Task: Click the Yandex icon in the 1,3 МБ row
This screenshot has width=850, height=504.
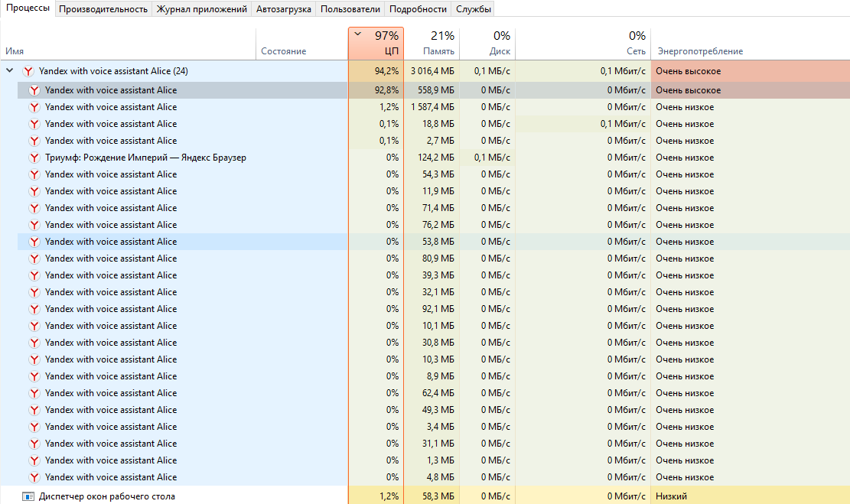Action: [x=34, y=460]
